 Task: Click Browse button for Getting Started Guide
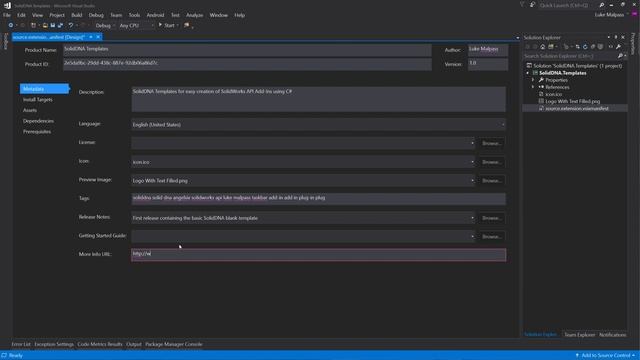point(491,236)
